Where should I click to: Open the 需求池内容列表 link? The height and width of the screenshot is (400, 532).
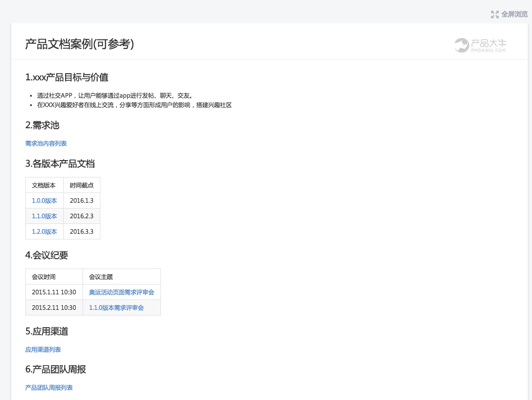[46, 143]
